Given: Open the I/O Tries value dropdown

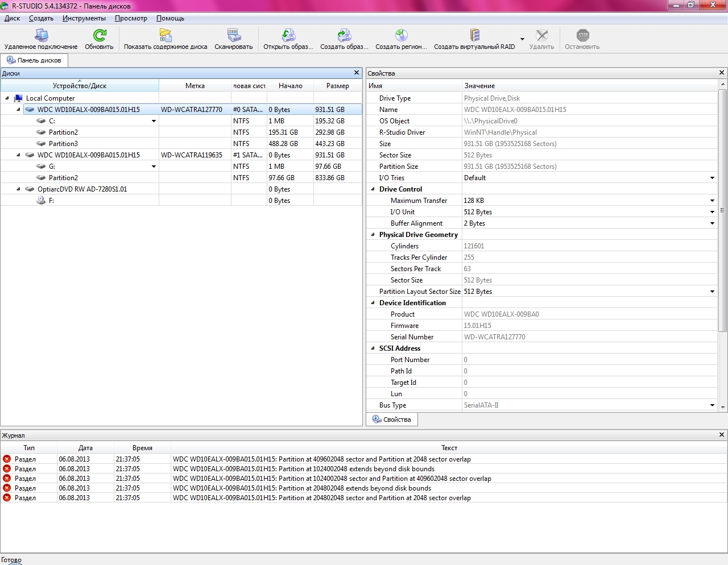Looking at the screenshot, I should pyautogui.click(x=712, y=178).
